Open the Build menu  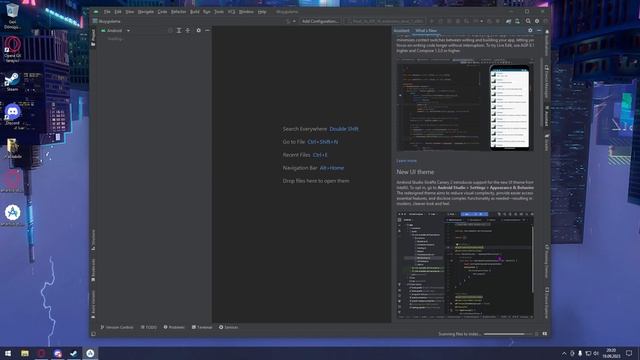[195, 12]
